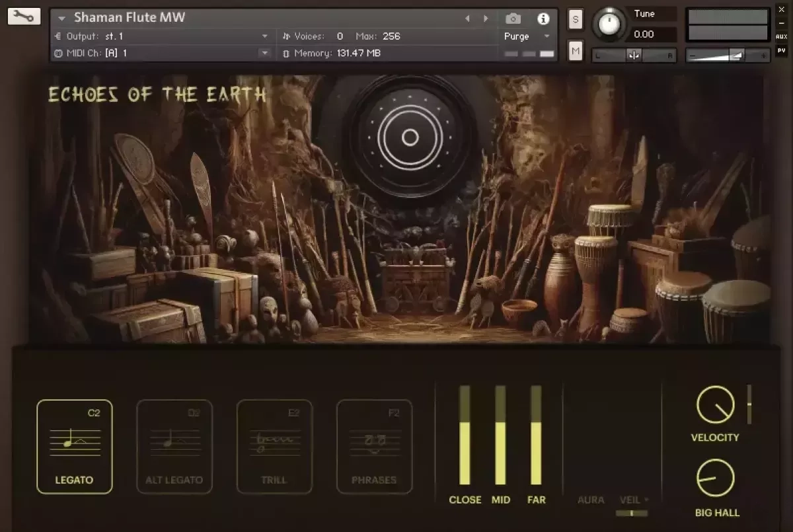This screenshot has width=793, height=532.
Task: Toggle the AUX panel button
Action: point(781,37)
